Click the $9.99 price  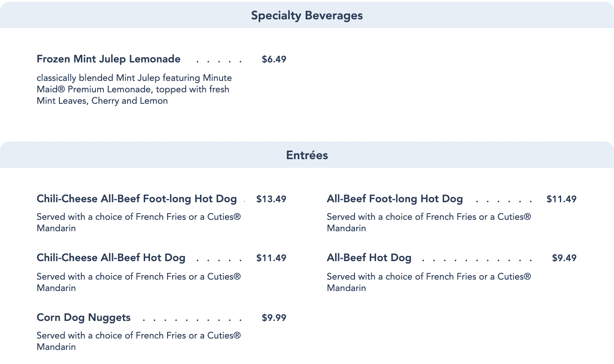click(274, 318)
